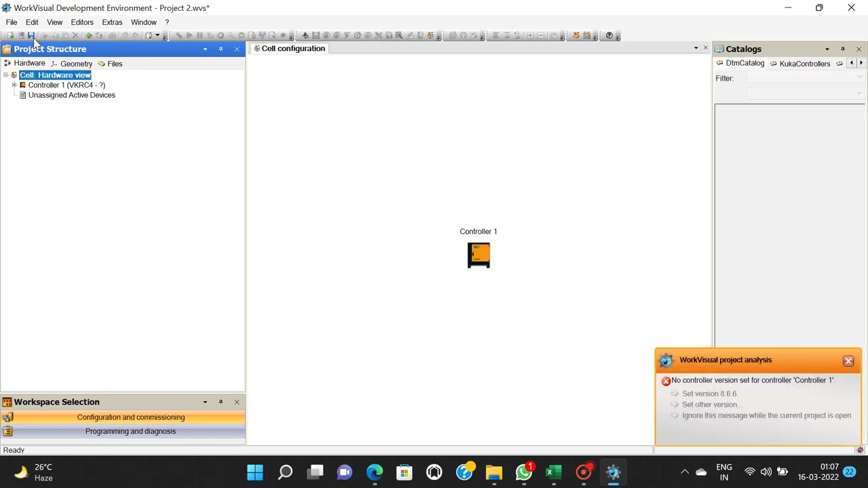Screen dimensions: 868x488
Task: Open the Cell configuration document list dropdown
Action: pyautogui.click(x=696, y=48)
